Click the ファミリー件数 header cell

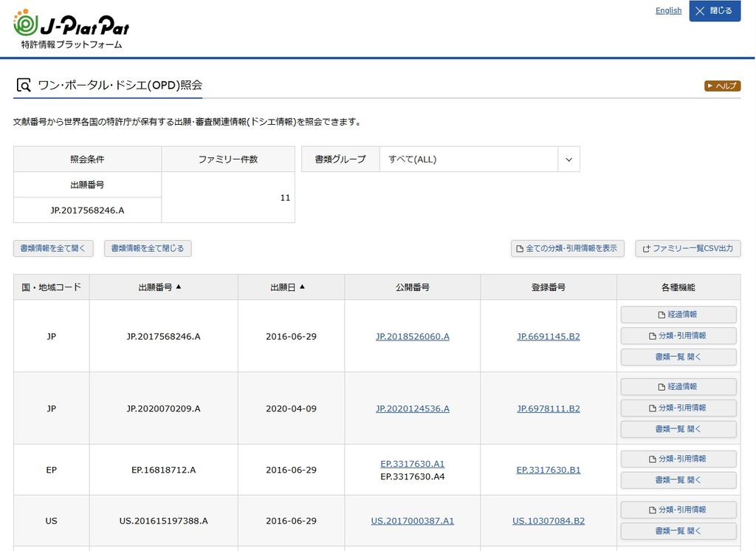228,160
